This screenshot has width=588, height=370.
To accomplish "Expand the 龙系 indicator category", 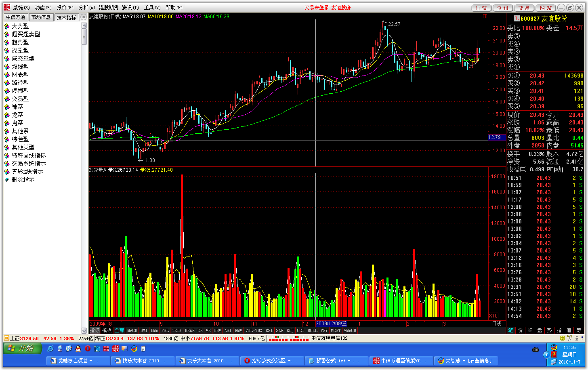I will tap(17, 115).
